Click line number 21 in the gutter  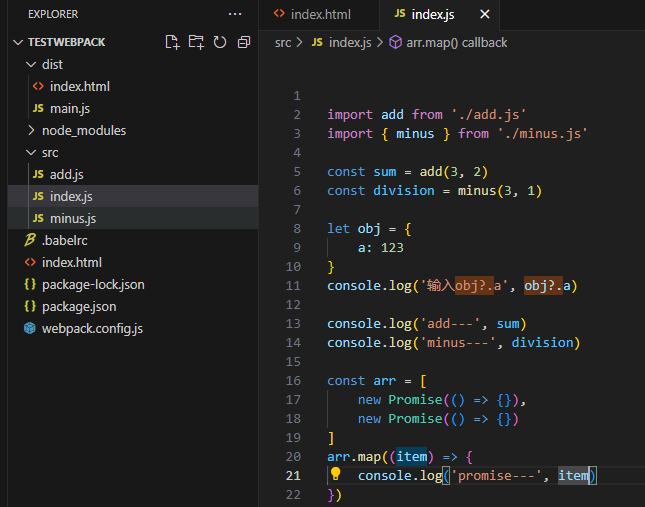[293, 476]
